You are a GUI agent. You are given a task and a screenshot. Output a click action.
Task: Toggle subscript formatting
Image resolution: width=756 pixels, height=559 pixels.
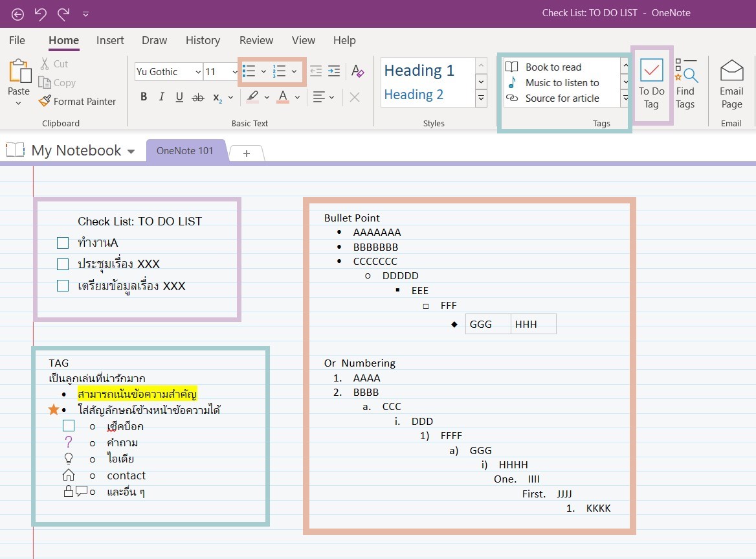[217, 98]
